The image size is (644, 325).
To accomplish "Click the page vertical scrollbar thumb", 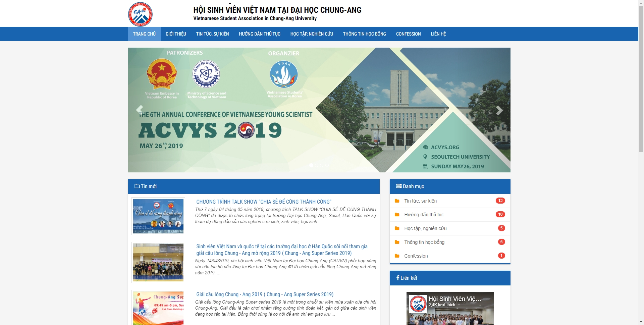I will tap(641, 79).
